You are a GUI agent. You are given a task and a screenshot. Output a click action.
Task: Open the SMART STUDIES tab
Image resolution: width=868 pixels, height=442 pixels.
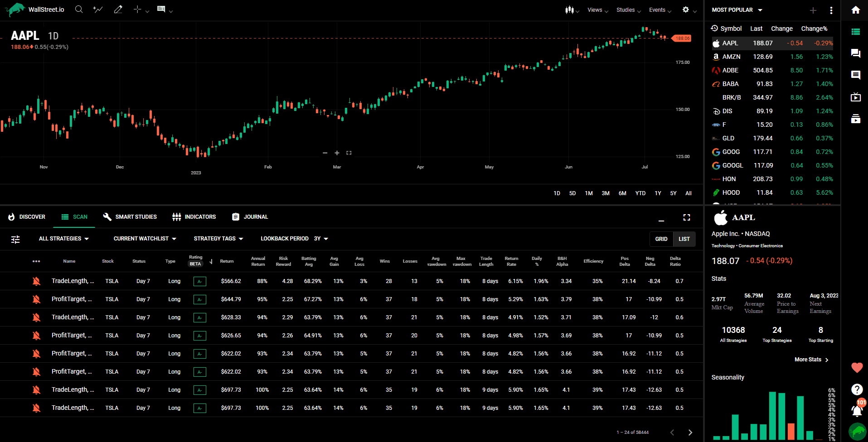[130, 217]
